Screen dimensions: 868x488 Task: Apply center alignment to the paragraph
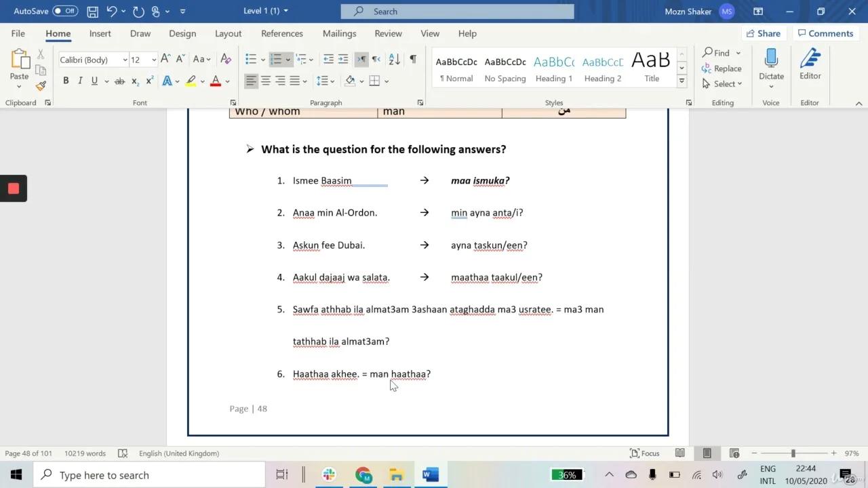(266, 81)
